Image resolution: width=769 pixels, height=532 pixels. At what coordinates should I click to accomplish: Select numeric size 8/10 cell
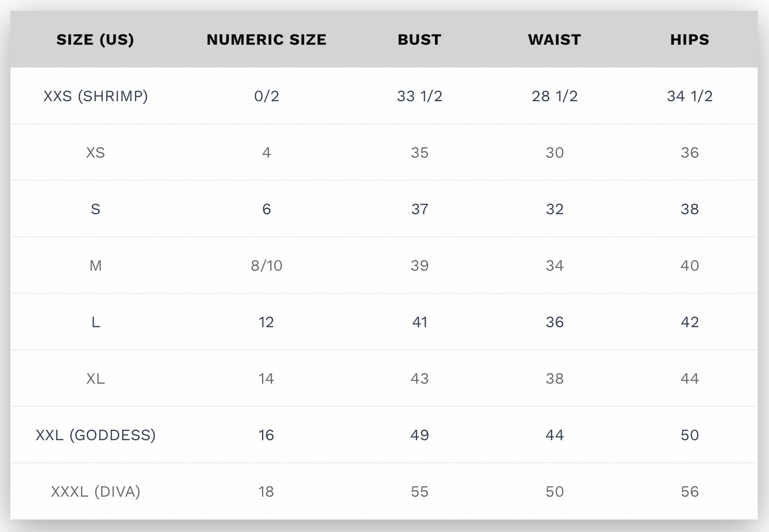[x=267, y=266]
